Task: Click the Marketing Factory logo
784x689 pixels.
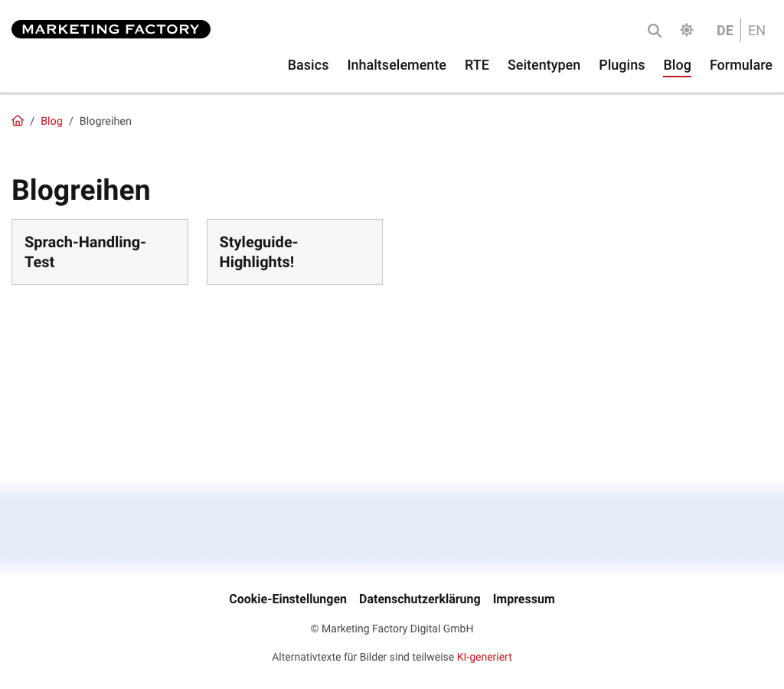Action: click(x=111, y=29)
